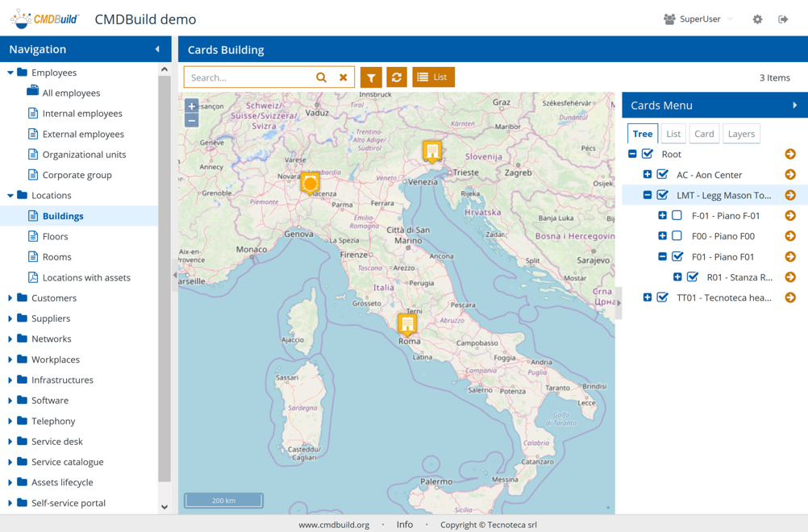Click the filter funnel icon in toolbar

371,77
